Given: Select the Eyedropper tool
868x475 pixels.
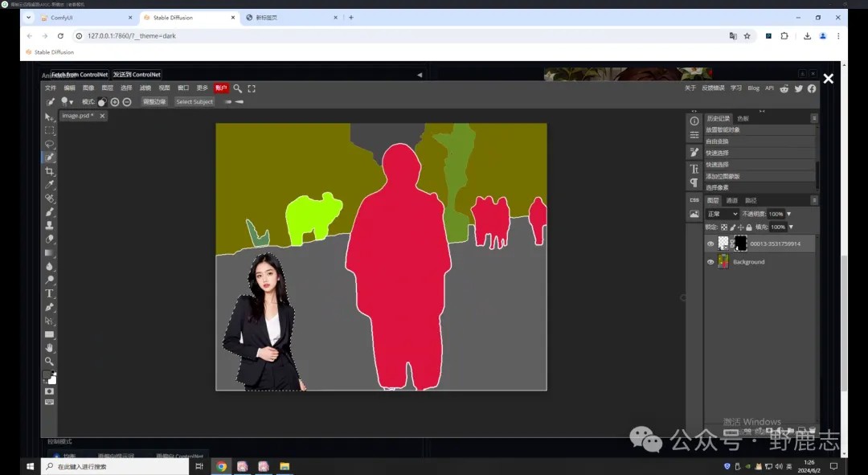Looking at the screenshot, I should click(x=49, y=185).
